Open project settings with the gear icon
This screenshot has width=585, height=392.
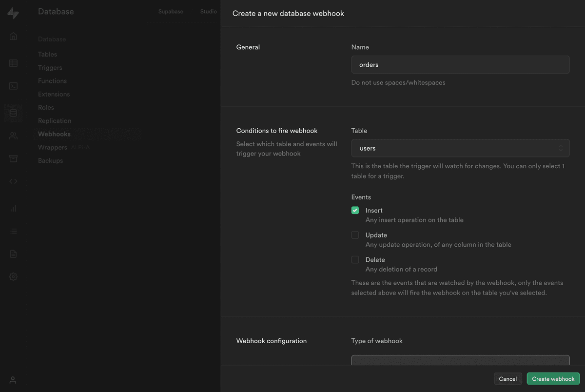pyautogui.click(x=13, y=276)
